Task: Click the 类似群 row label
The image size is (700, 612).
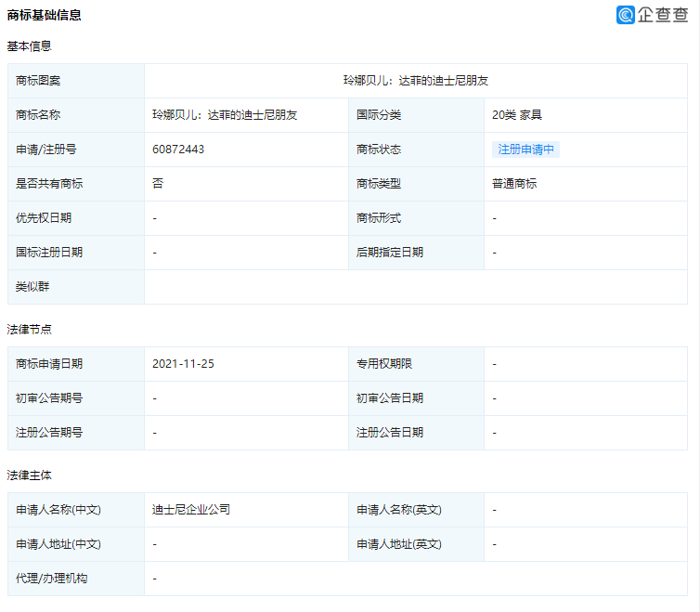Action: [32, 287]
